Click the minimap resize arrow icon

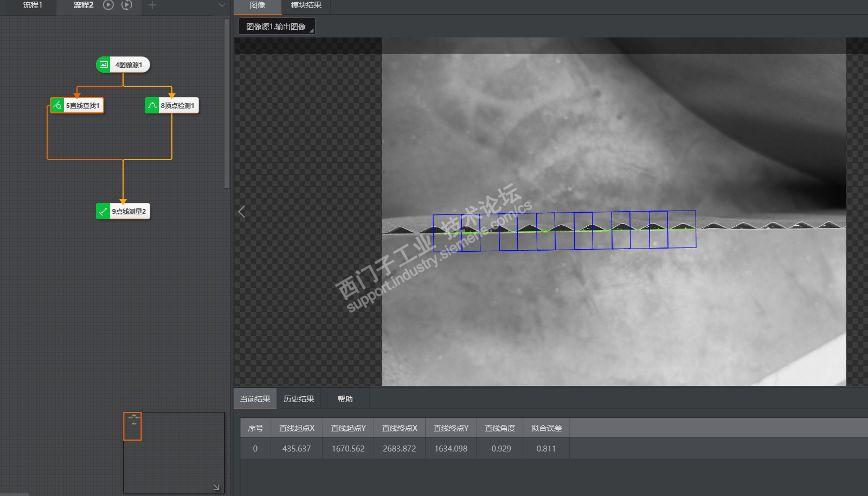(216, 487)
